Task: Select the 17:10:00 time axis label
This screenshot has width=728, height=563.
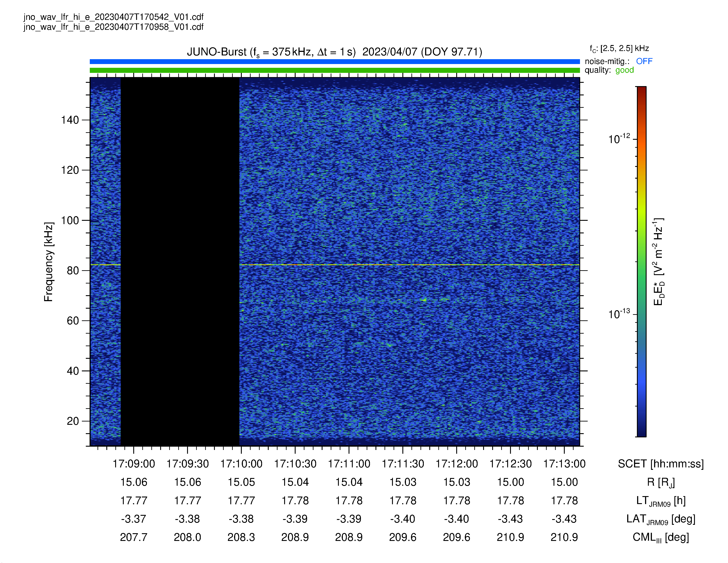Action: (241, 464)
